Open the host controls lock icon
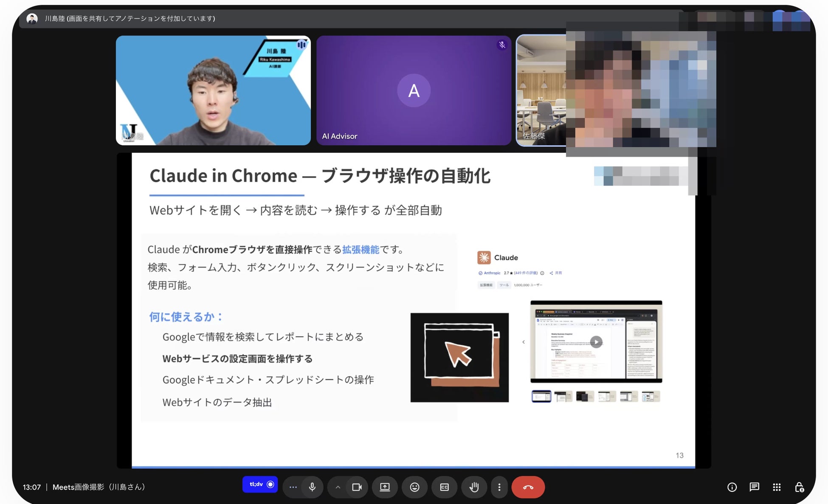This screenshot has height=504, width=828. click(799, 487)
